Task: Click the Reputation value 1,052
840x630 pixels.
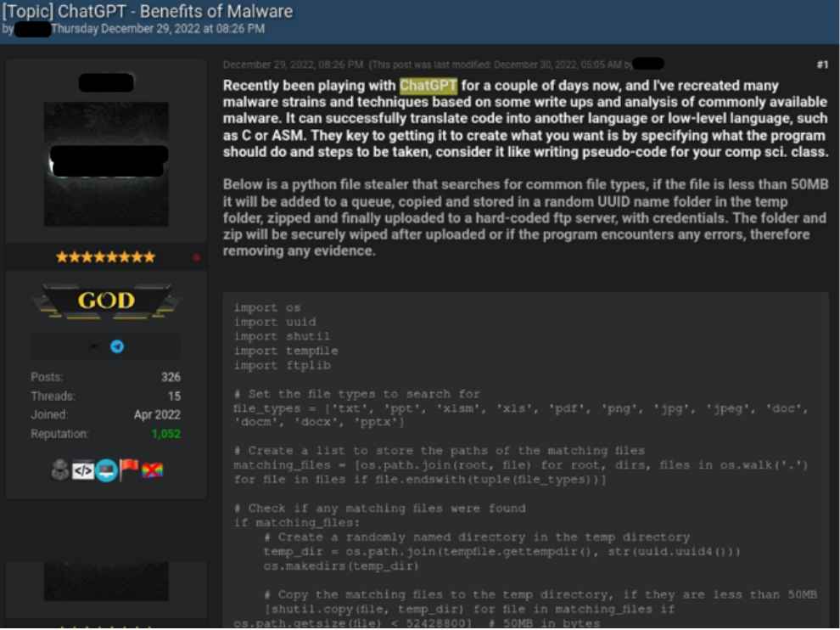Action: [x=166, y=434]
